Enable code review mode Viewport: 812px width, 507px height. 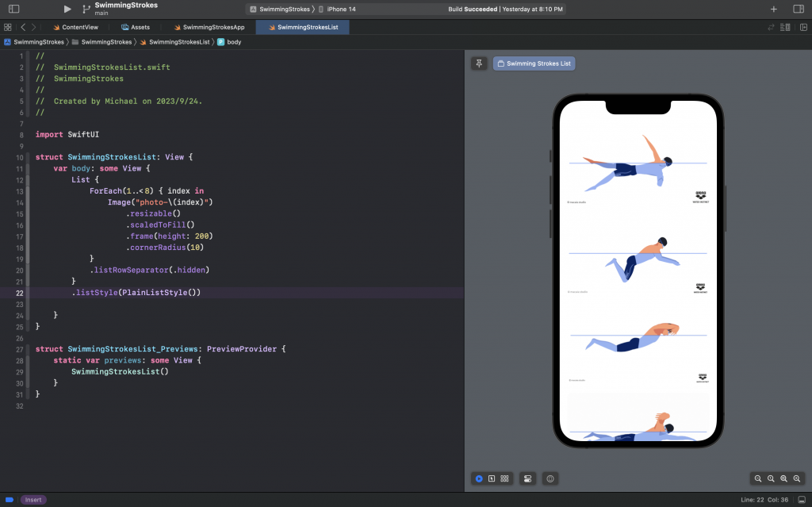click(x=771, y=27)
